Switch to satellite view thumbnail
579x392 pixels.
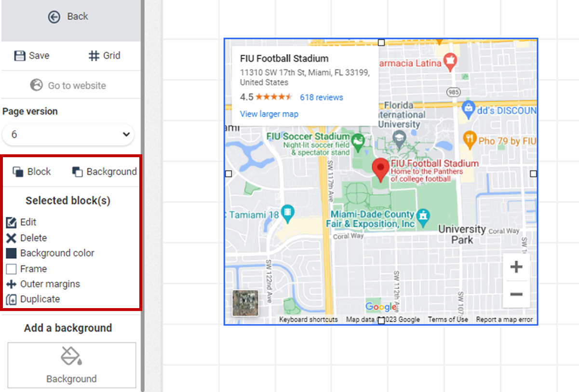[245, 303]
